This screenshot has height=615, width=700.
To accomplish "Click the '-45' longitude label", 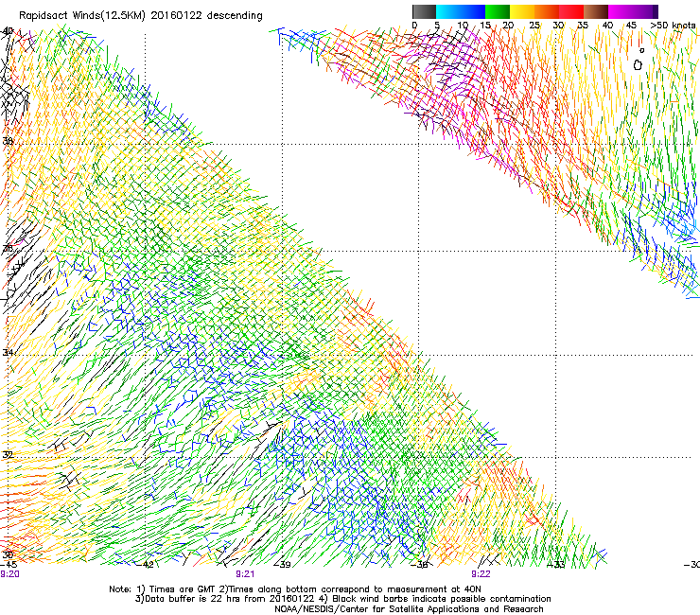I will 9,565.
